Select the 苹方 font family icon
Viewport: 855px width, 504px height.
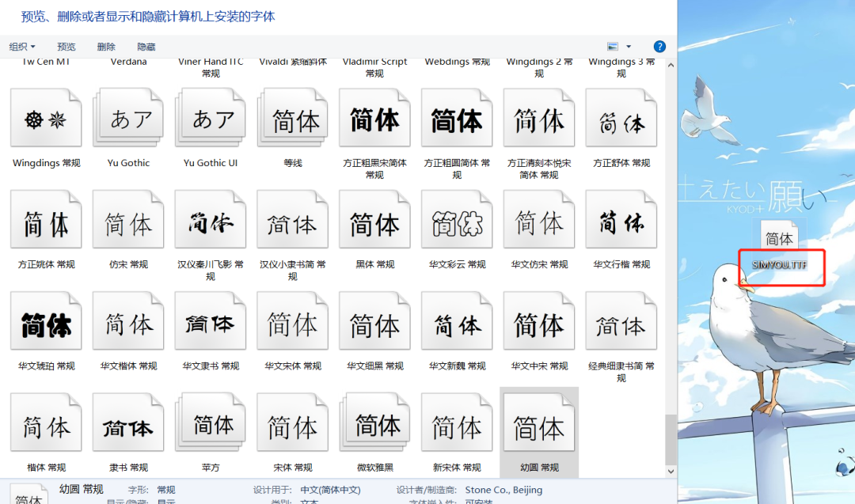pos(211,423)
